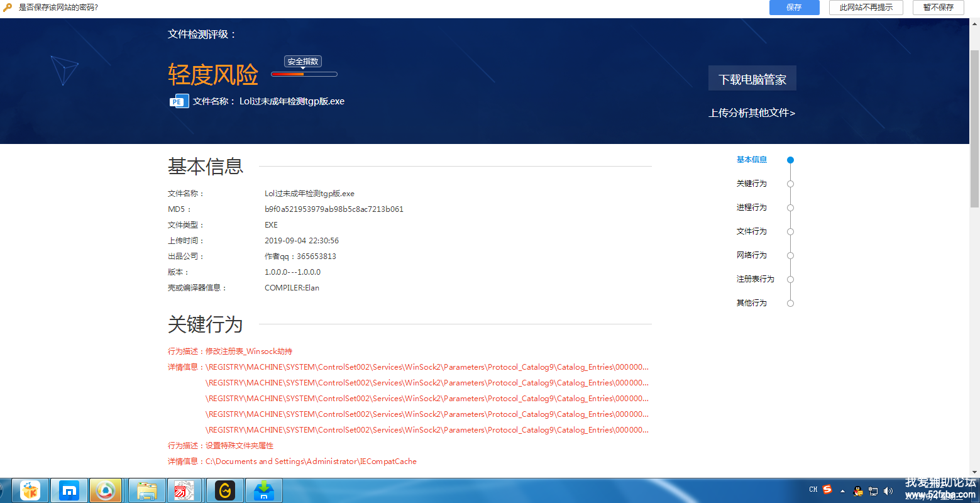Click the COMPILER:Elan value
Viewport: 980px width, 503px height.
point(292,288)
